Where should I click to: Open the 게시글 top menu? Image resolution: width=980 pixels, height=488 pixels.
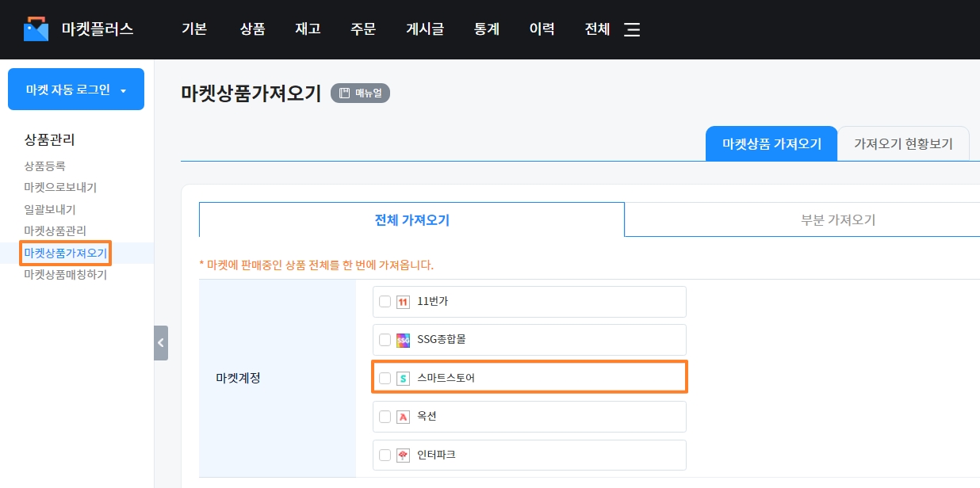click(425, 29)
